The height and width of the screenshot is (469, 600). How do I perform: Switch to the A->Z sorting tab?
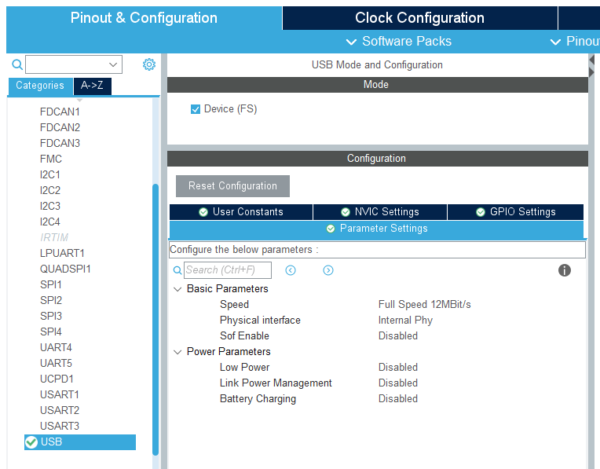point(92,85)
